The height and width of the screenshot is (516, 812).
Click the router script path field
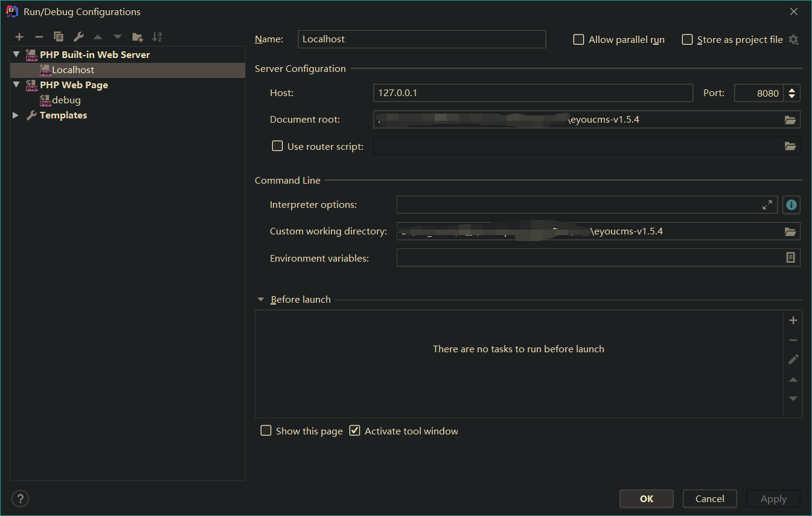coord(578,146)
